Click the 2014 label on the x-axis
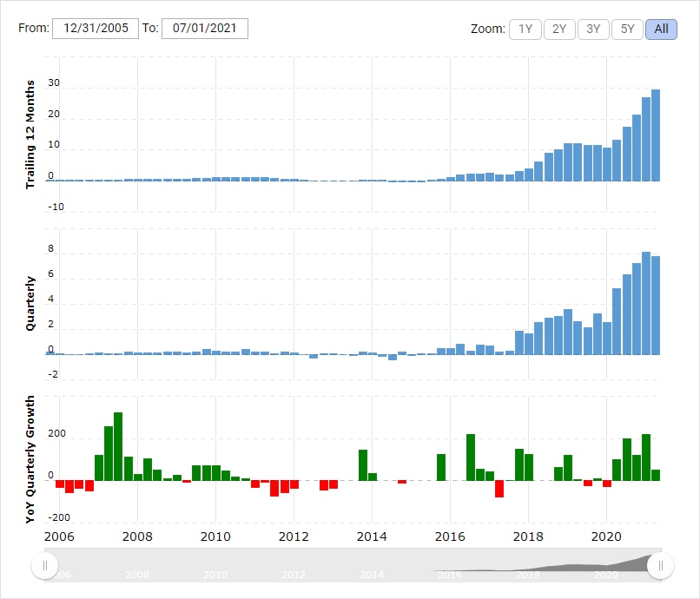Image resolution: width=700 pixels, height=599 pixels. tap(372, 536)
